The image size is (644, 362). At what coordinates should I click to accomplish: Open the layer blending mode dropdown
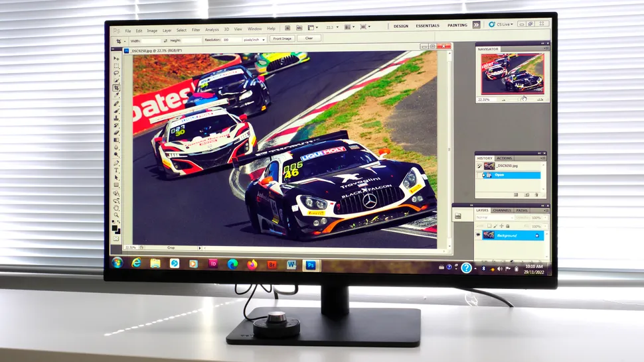click(x=494, y=217)
